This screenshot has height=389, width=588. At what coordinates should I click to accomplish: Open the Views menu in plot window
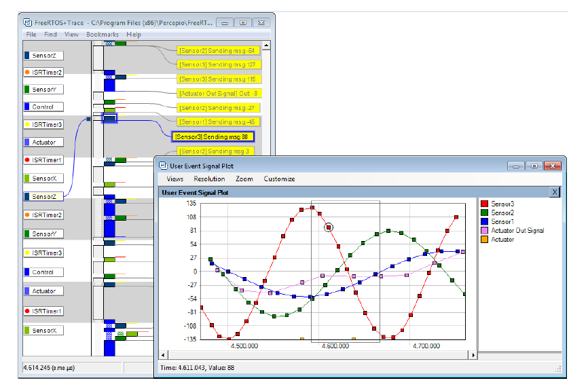[175, 179]
